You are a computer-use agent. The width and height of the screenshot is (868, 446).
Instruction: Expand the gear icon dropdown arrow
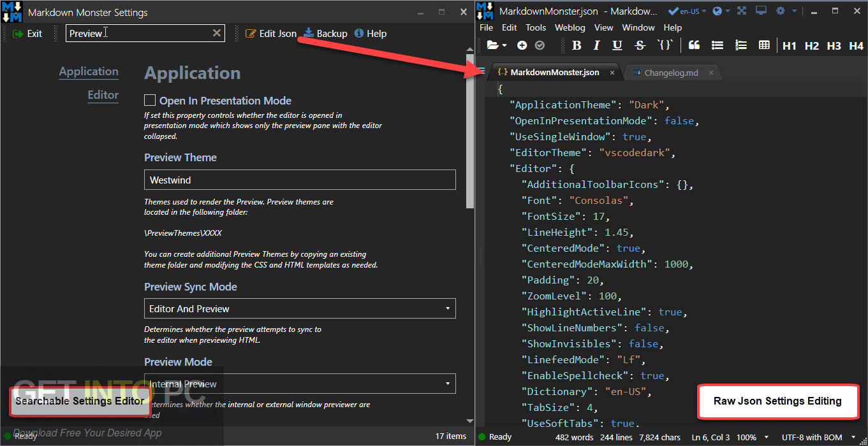tap(794, 11)
